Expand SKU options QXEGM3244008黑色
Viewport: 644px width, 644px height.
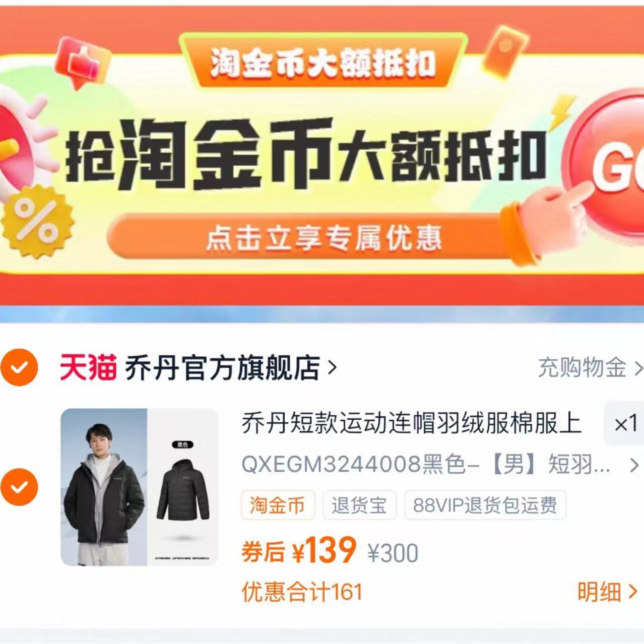[426, 464]
